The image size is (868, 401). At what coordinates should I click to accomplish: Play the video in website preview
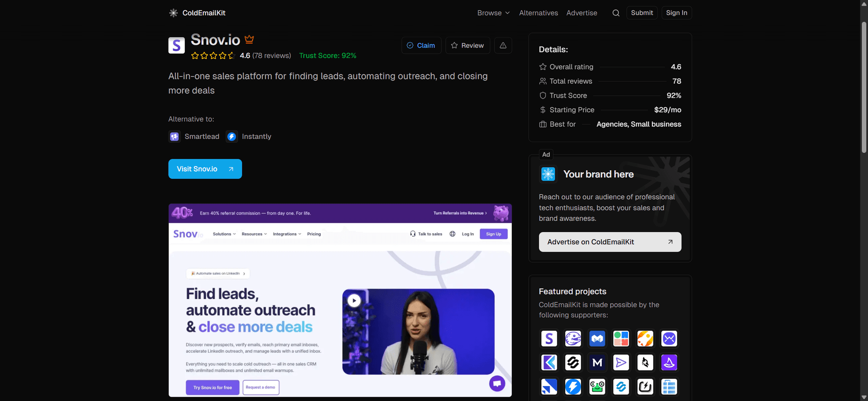pyautogui.click(x=354, y=301)
